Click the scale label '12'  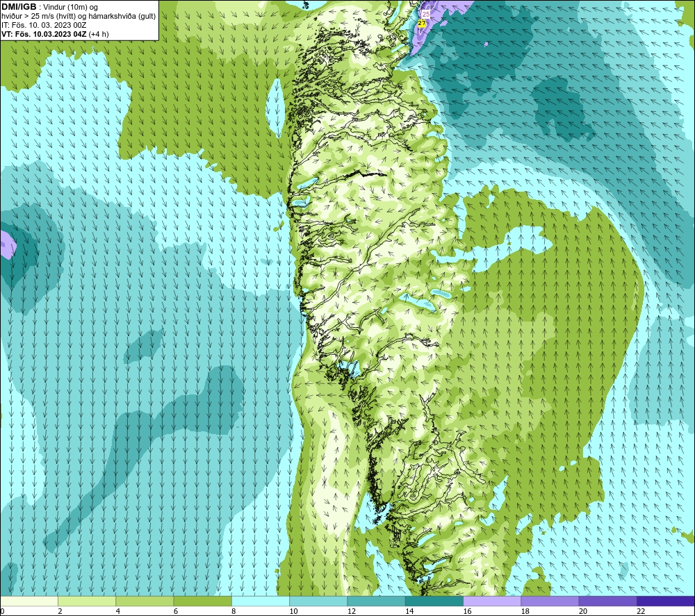coord(352,611)
